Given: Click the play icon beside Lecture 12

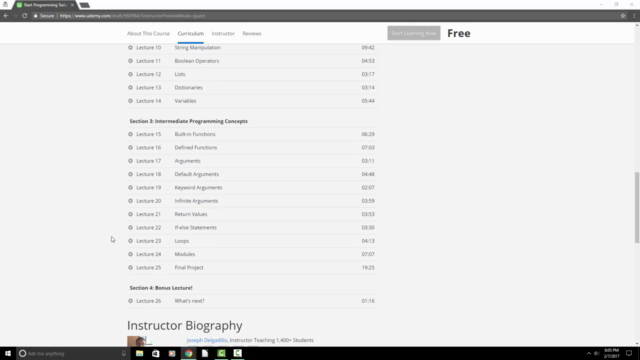Looking at the screenshot, I should [x=130, y=74].
